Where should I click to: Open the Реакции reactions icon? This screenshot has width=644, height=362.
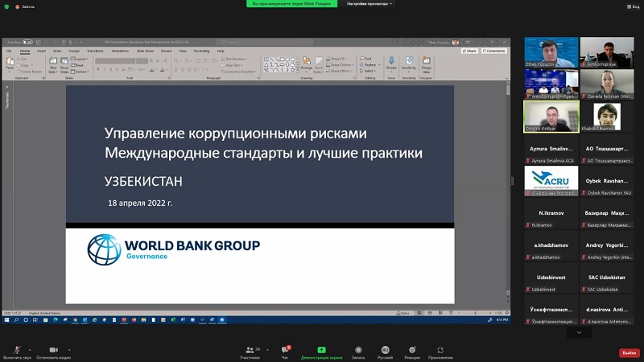point(412,350)
